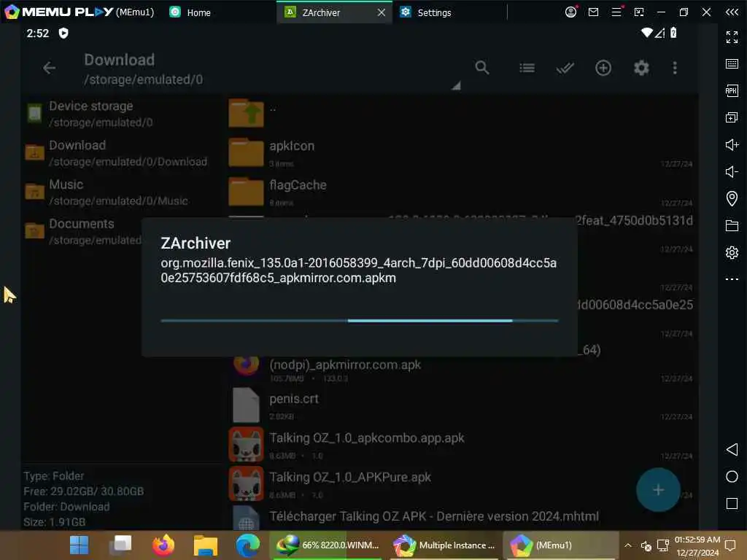Go back with the ZArchiver back arrow

49,68
